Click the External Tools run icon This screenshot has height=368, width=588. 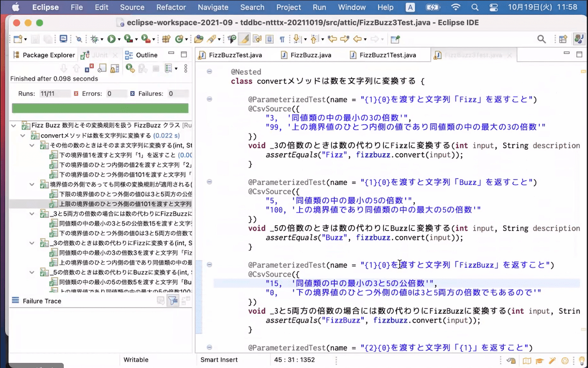point(146,39)
